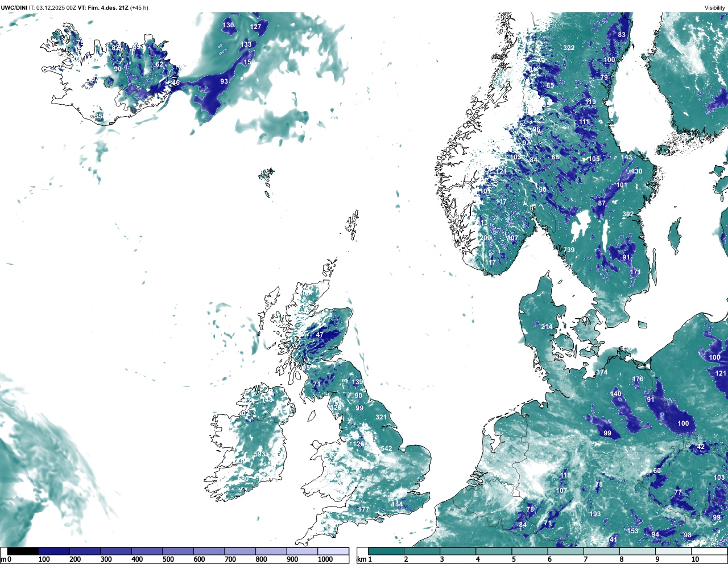Viewport: 728px width, 564px height.
Task: Select the pale 900–1000 m legend swatch
Action: (x=302, y=551)
